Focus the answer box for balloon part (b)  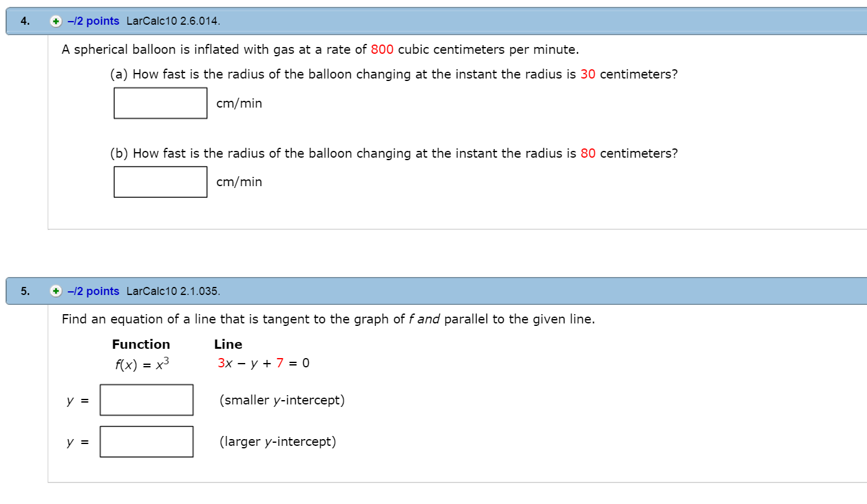(160, 182)
